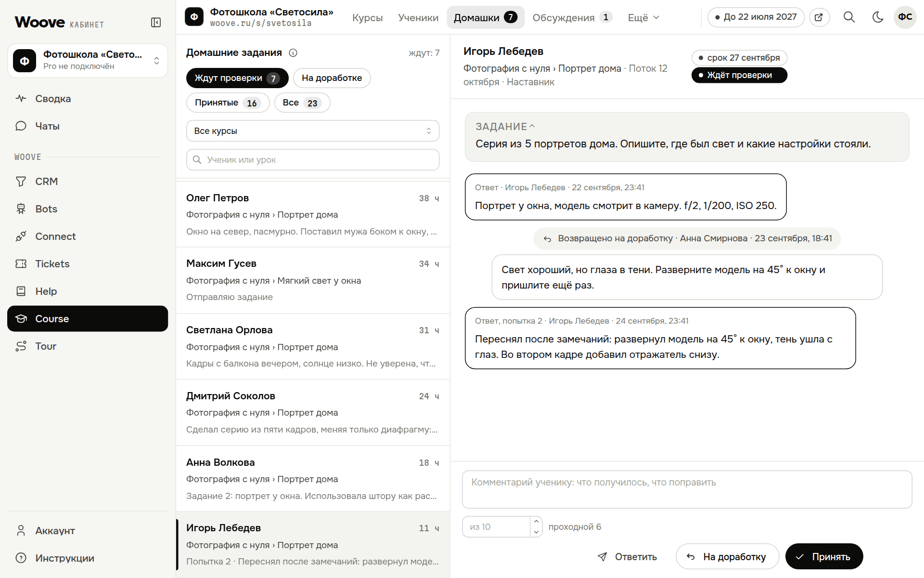924x578 pixels.
Task: Focus the Комментарий ученику text area
Action: click(x=687, y=489)
